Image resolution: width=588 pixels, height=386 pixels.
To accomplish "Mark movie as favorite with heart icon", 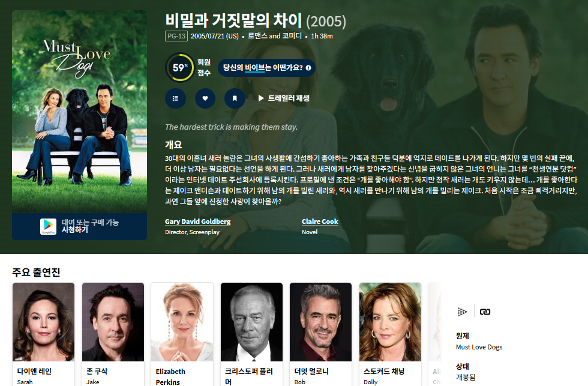I will 205,98.
